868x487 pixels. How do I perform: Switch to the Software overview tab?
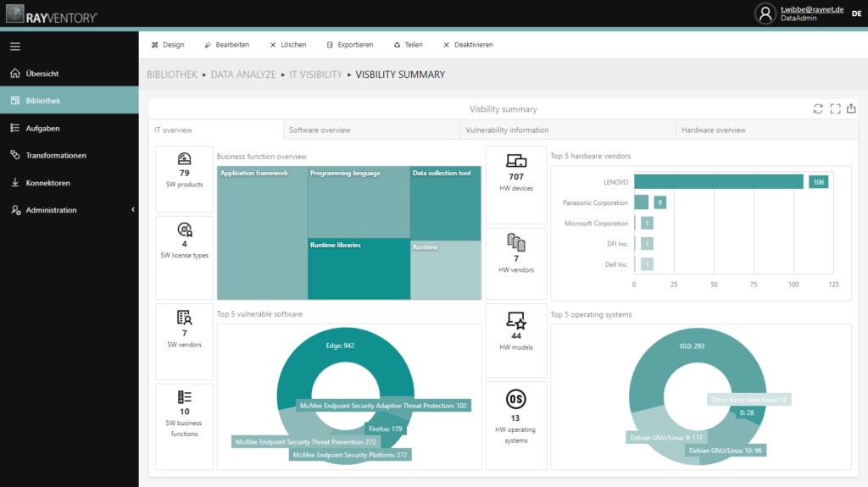(371, 130)
